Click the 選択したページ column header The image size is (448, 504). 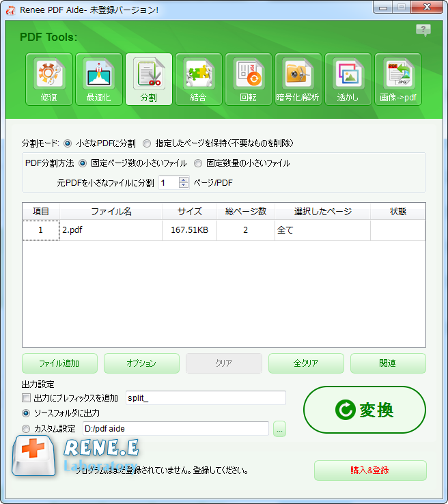[322, 211]
